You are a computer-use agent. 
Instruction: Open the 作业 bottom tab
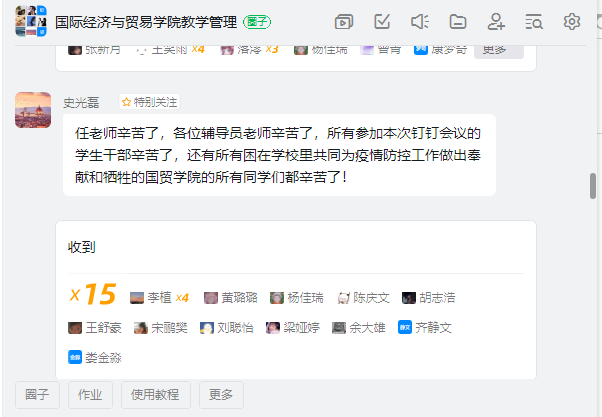pyautogui.click(x=90, y=395)
